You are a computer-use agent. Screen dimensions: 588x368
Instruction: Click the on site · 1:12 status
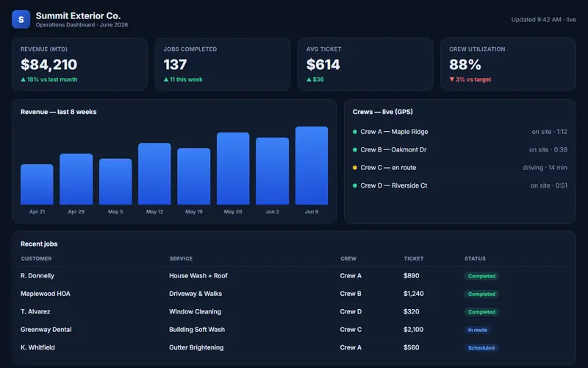click(549, 132)
